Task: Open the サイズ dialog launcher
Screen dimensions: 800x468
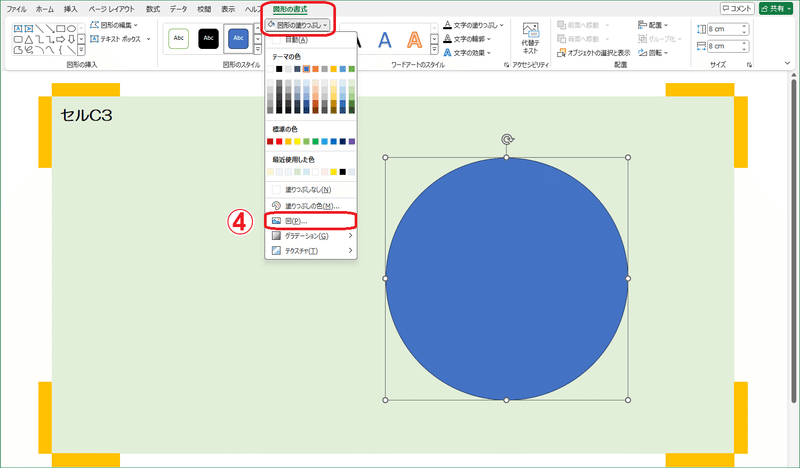Action: [749, 65]
